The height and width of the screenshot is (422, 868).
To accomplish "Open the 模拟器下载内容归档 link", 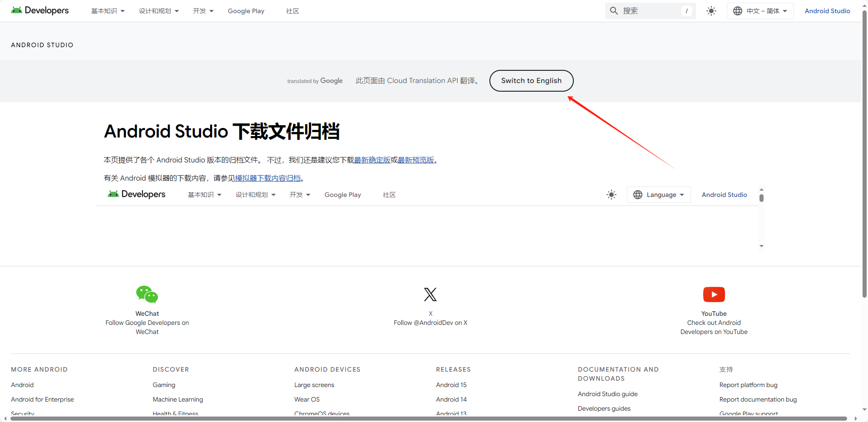I will 268,178.
